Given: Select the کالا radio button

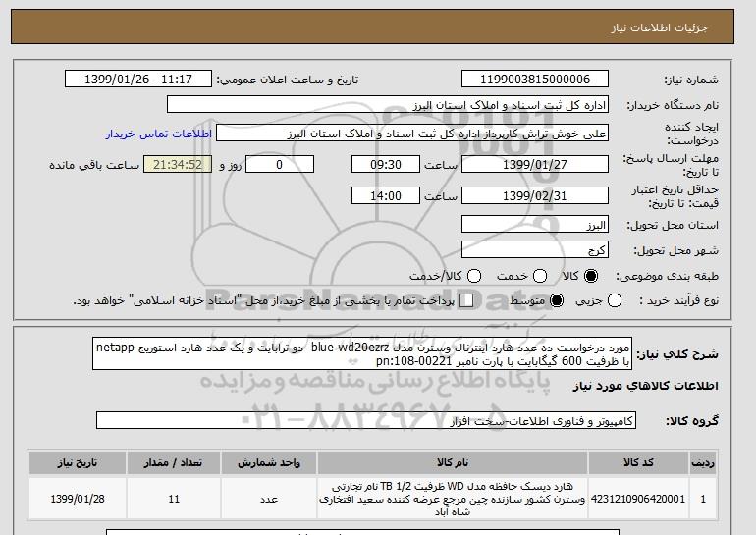Looking at the screenshot, I should click(x=591, y=276).
